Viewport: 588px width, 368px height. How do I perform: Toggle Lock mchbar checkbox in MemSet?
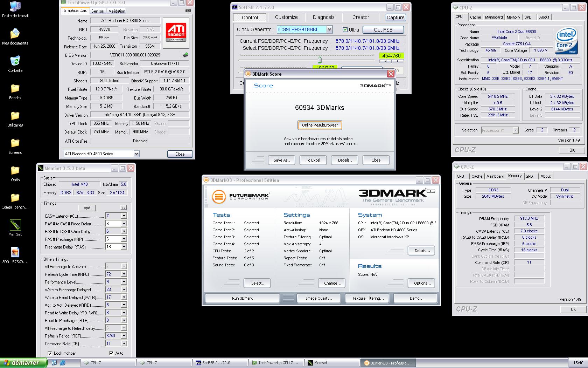[x=50, y=353]
